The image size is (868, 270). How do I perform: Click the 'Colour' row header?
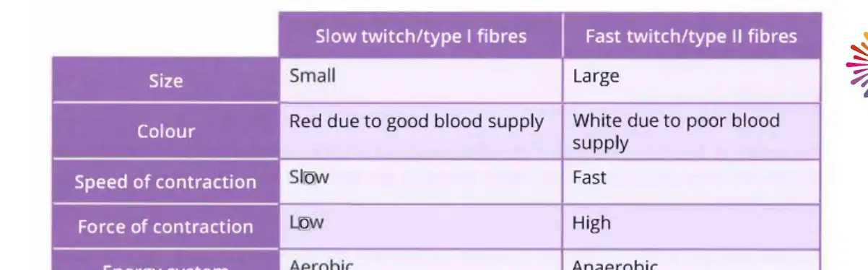tap(165, 131)
